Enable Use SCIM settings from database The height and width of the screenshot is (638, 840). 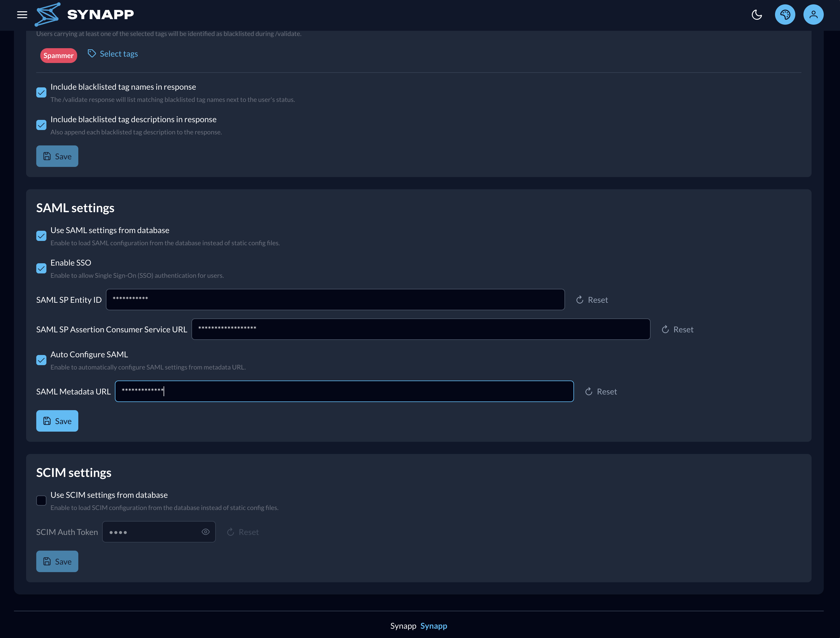click(x=41, y=500)
